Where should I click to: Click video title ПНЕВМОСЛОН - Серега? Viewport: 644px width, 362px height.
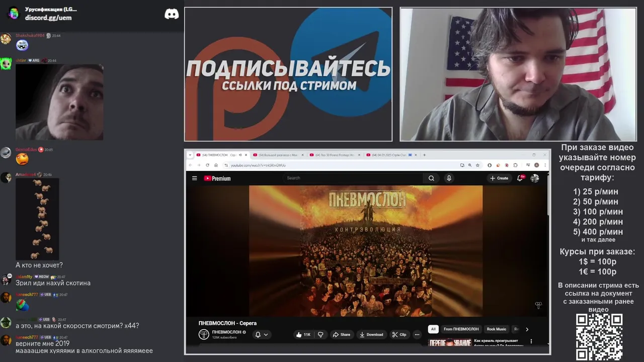[227, 323]
